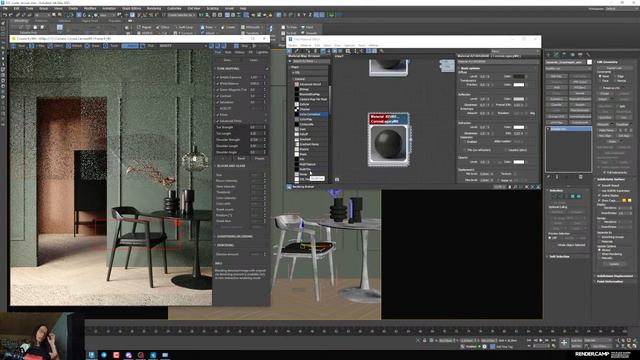
Task: Toggle the Advanced Filmic checkbox
Action: click(218, 121)
